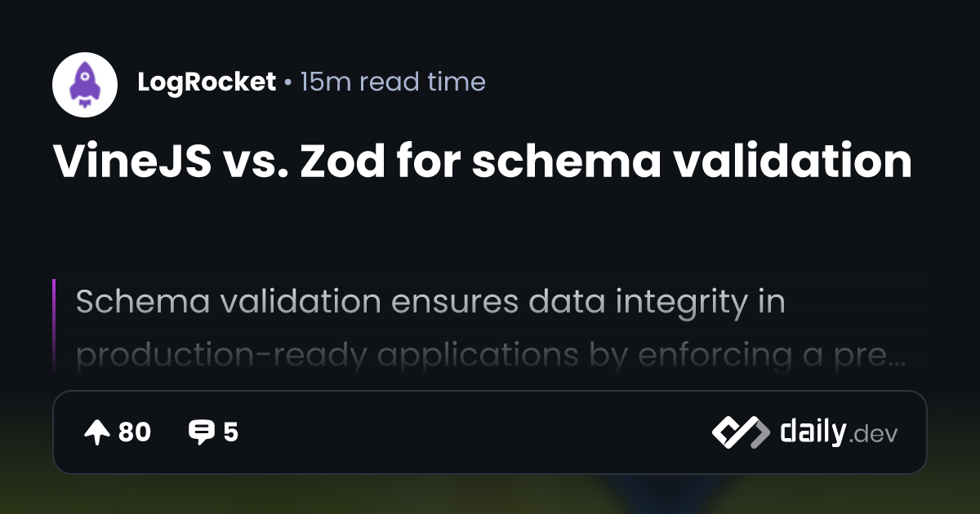Open the VineJS vs. Zod article title
The height and width of the screenshot is (514, 980).
[483, 162]
